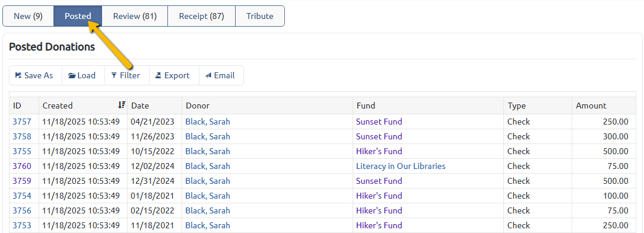
Task: Open the Tribute tab
Action: (259, 16)
